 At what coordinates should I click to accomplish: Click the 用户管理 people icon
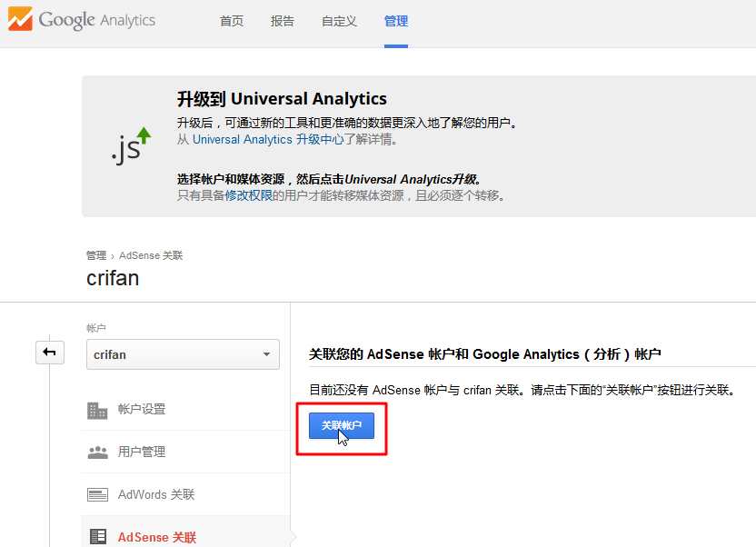click(x=98, y=453)
